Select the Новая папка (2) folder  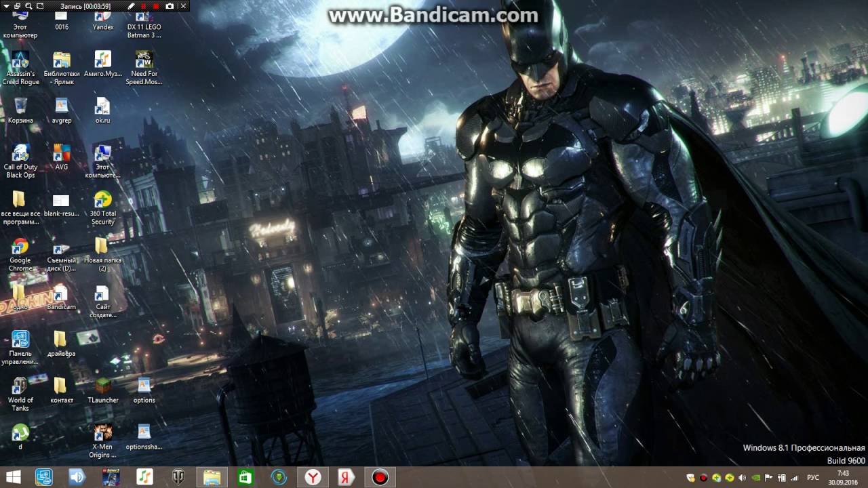pos(103,255)
